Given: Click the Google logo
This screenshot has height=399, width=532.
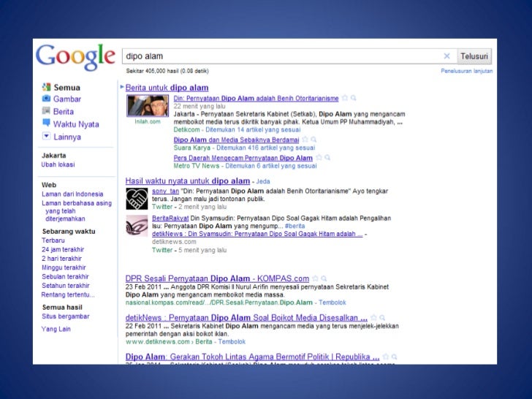Looking at the screenshot, I should pyautogui.click(x=76, y=57).
